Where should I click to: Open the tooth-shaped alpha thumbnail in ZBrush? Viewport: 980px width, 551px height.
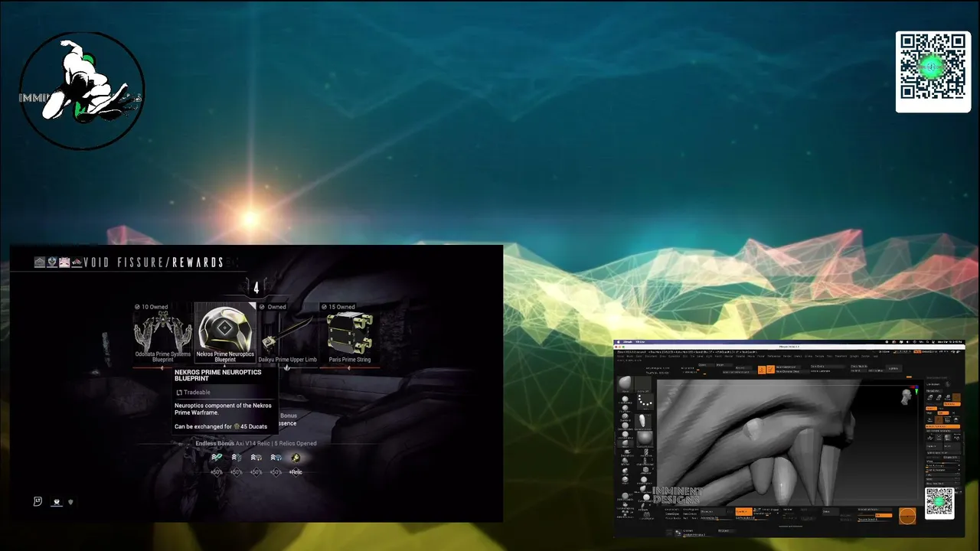coord(643,420)
